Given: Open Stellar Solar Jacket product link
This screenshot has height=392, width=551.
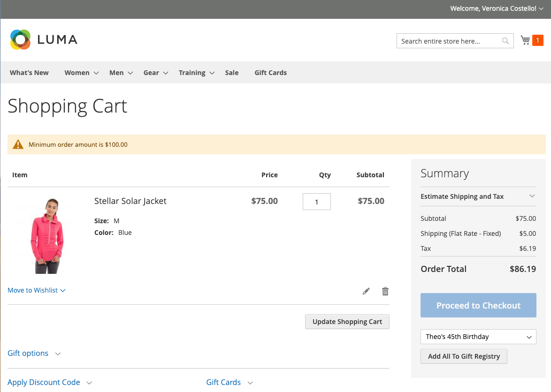Looking at the screenshot, I should coord(130,201).
